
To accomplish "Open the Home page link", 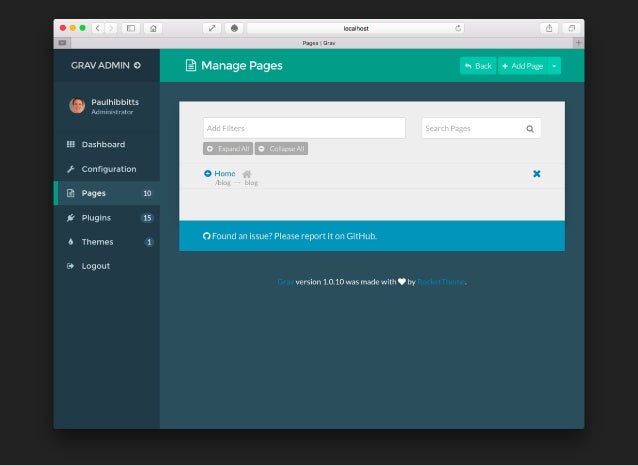I will click(225, 173).
